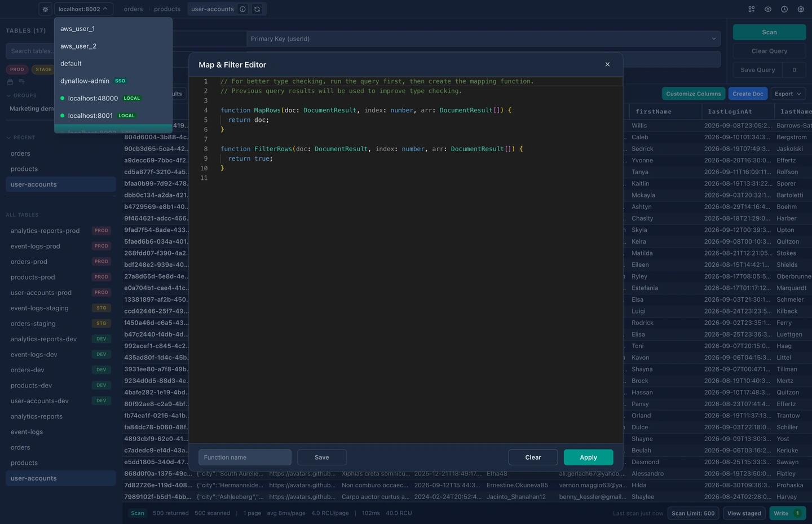Open orders-staging table

pos(61,324)
